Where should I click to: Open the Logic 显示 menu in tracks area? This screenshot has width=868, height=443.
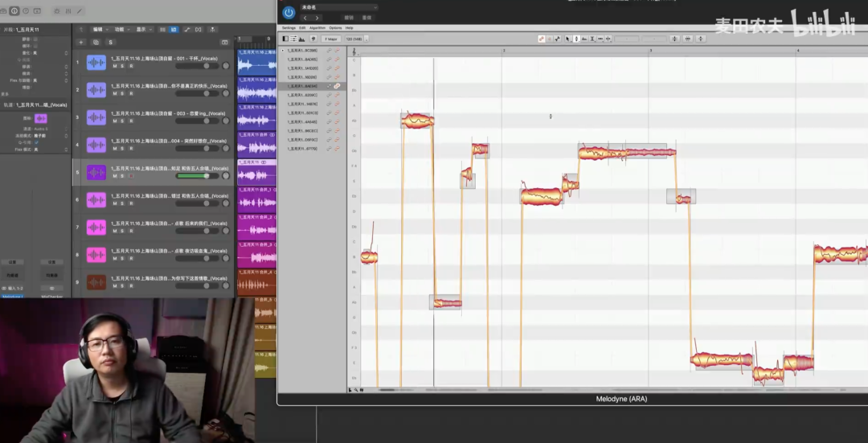click(143, 30)
